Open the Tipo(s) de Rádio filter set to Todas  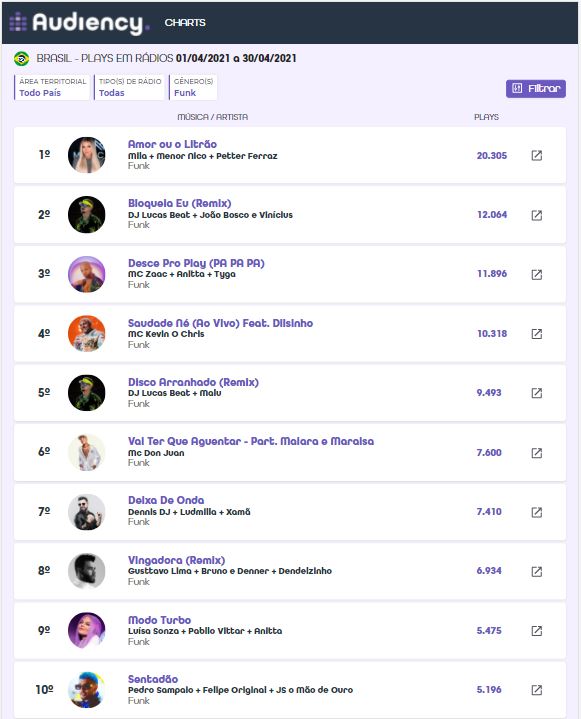[x=129, y=87]
